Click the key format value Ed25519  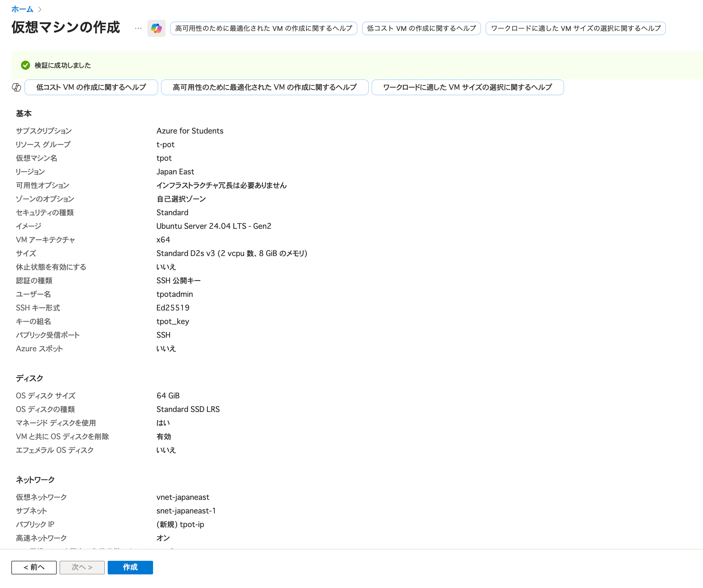pyautogui.click(x=173, y=308)
